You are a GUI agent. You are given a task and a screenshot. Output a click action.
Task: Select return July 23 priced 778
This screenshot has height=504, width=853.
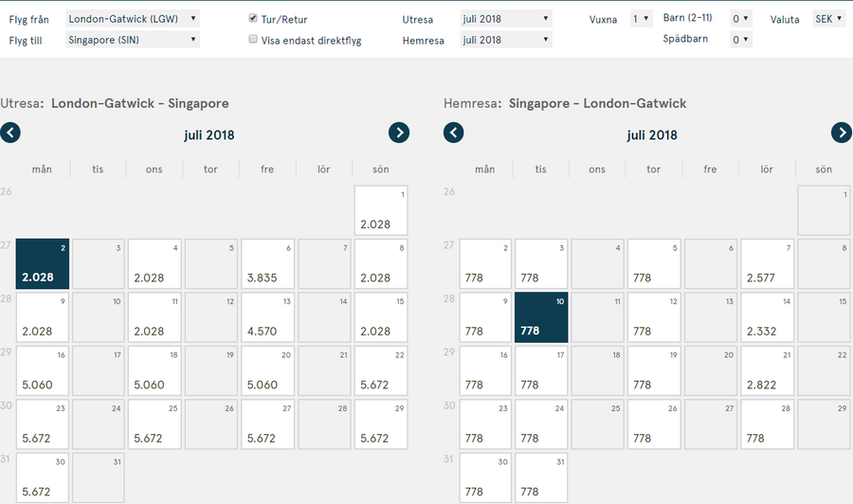[485, 424]
